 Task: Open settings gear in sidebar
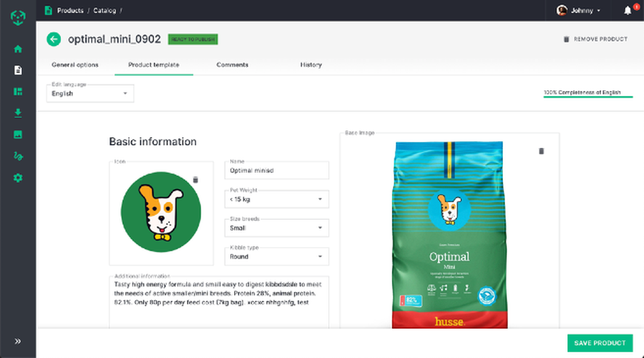pyautogui.click(x=18, y=178)
